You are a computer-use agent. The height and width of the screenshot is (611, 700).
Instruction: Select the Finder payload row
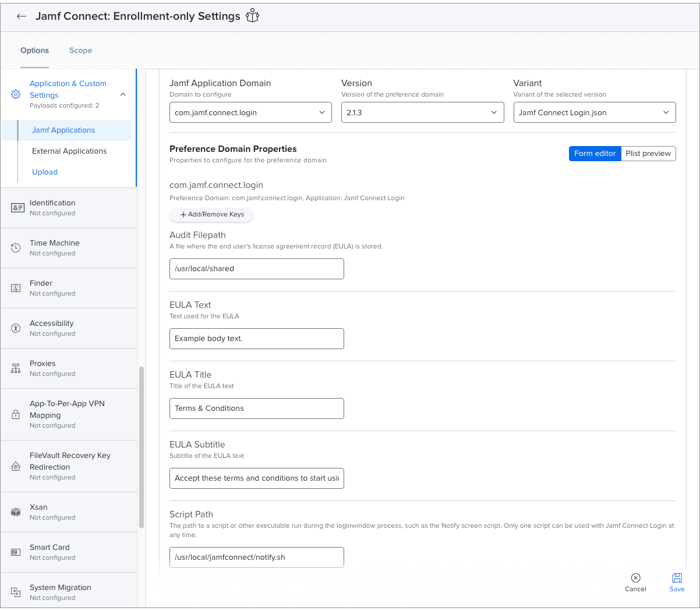(x=69, y=288)
